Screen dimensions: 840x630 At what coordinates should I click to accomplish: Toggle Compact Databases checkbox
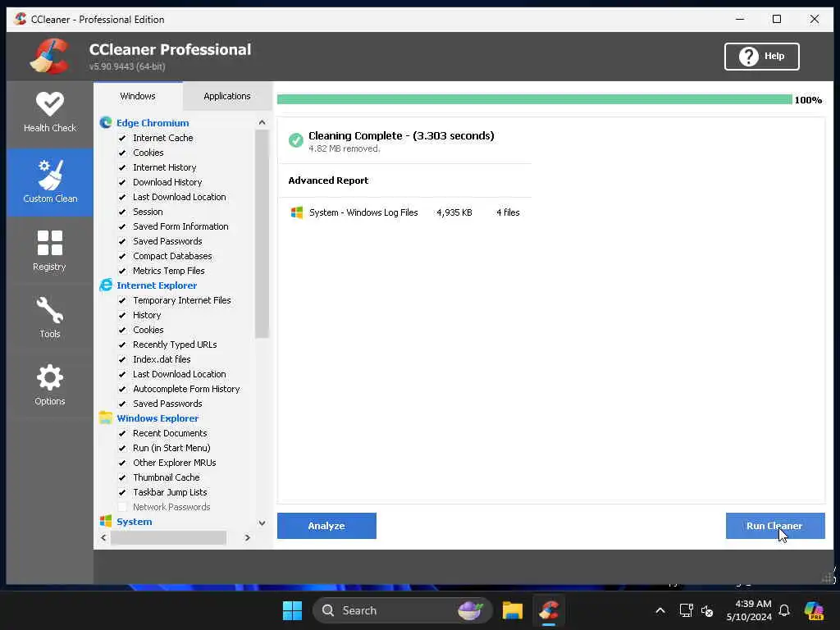tap(122, 256)
